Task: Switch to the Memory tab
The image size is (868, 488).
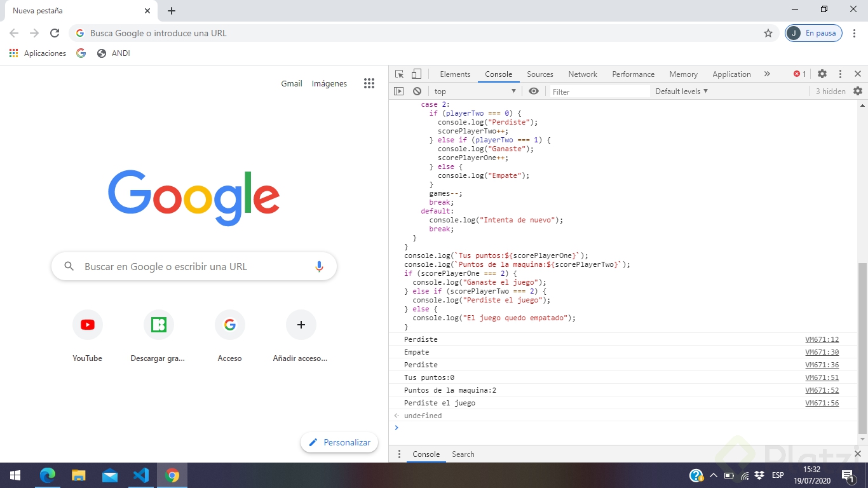Action: pos(684,74)
